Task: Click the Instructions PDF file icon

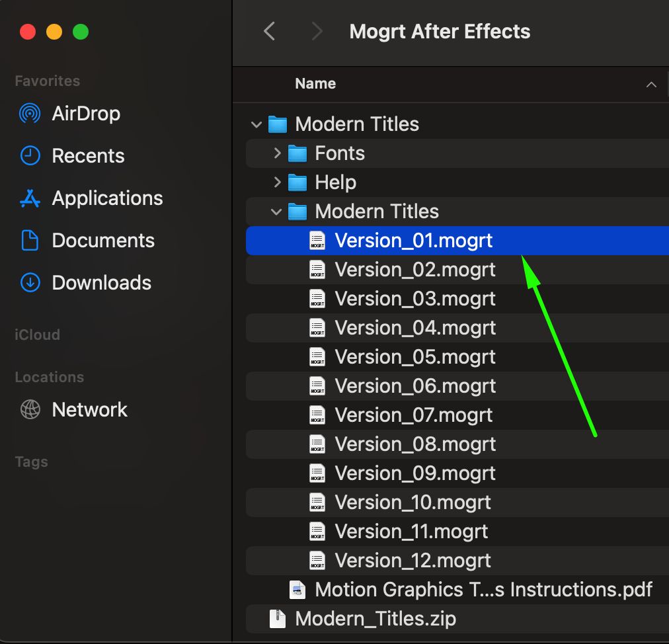Action: 298,590
